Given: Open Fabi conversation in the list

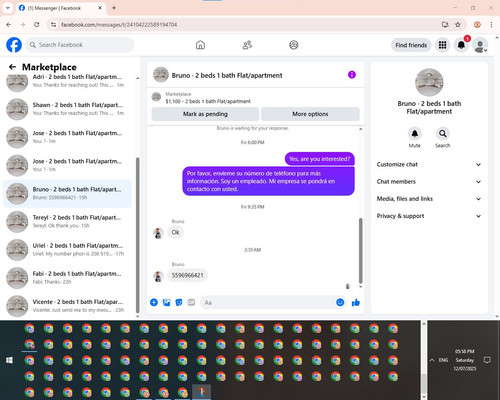Looking at the screenshot, I should tap(68, 278).
